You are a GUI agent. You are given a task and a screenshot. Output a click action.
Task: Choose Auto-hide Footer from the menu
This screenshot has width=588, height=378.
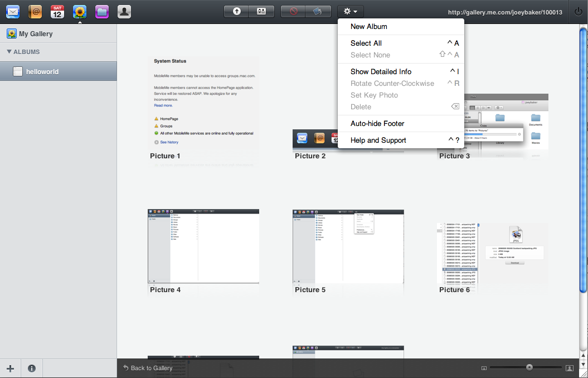401,123
